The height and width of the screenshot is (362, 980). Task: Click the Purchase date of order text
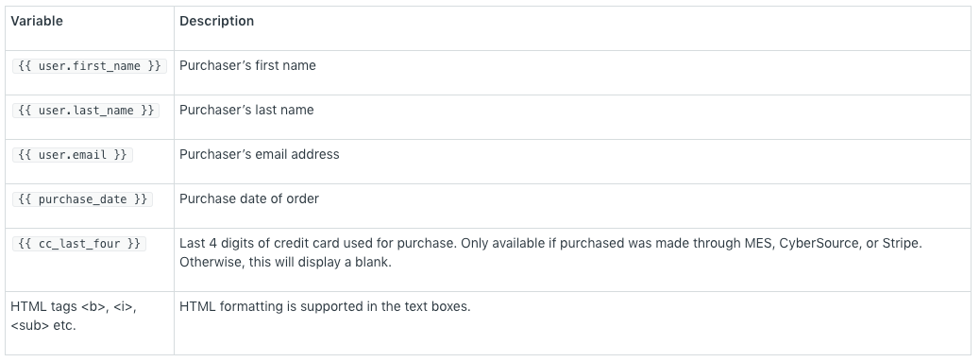click(249, 198)
